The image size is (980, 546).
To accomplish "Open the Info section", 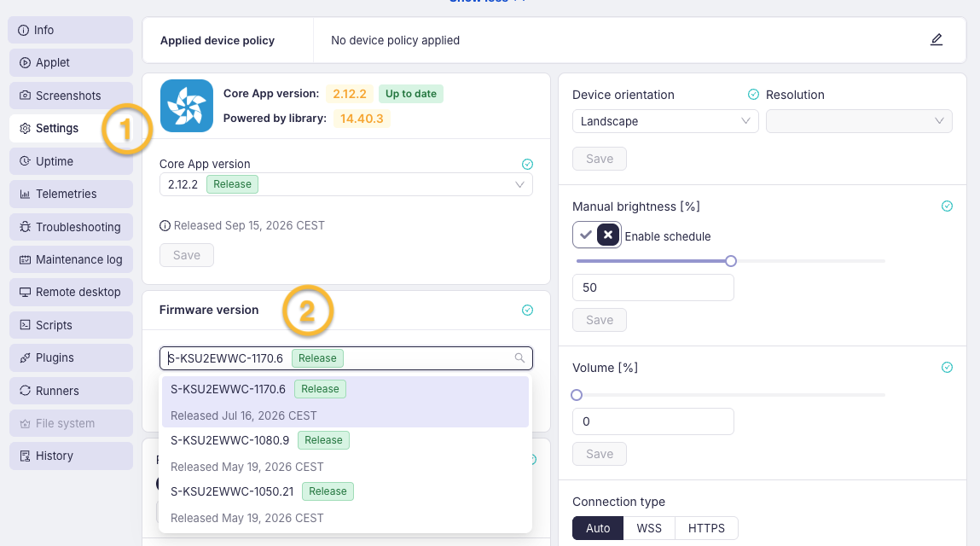I will [72, 30].
